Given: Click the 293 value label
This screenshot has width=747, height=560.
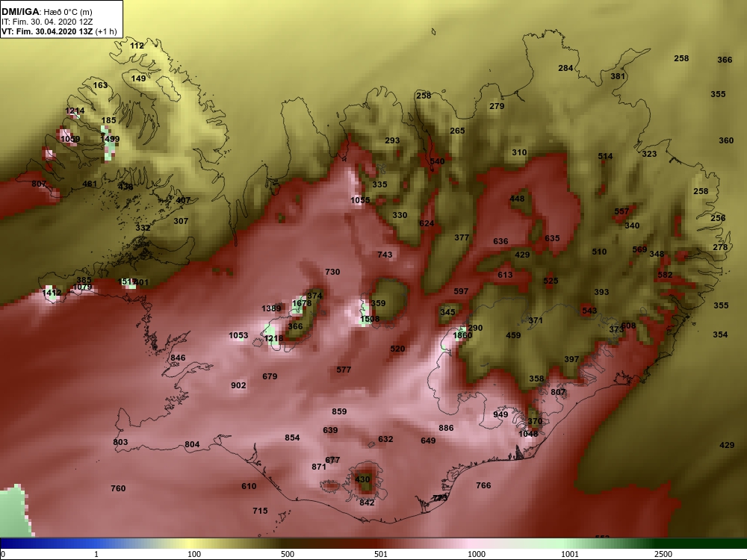Looking at the screenshot, I should (392, 140).
